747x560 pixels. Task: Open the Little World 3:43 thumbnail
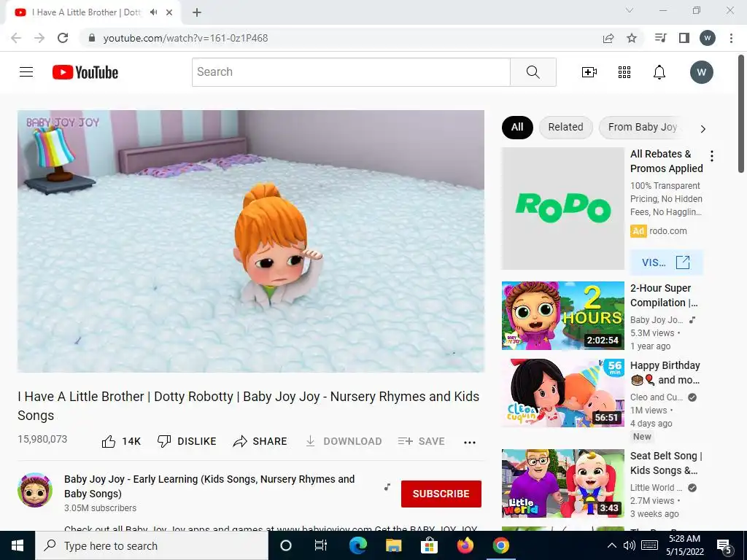pyautogui.click(x=562, y=483)
